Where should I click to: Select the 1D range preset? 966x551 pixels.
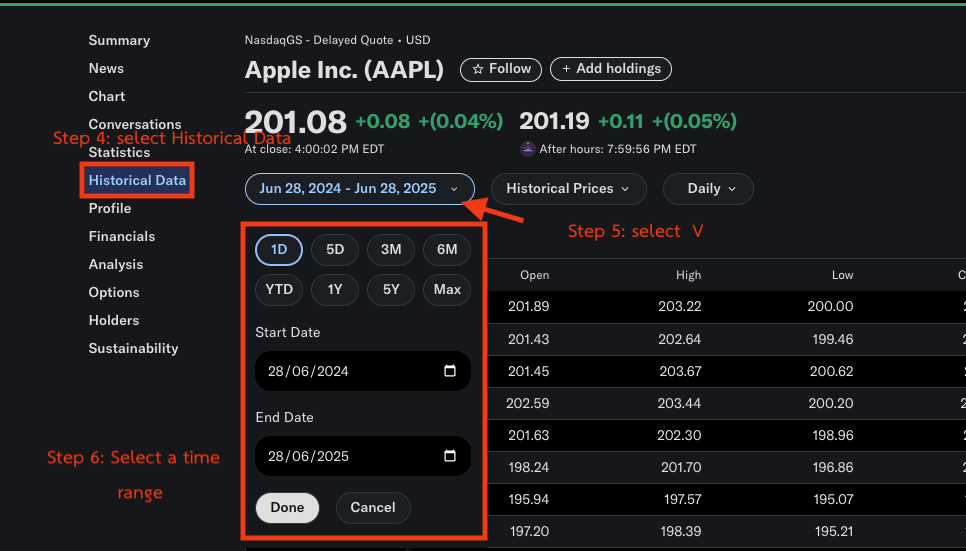(x=279, y=249)
